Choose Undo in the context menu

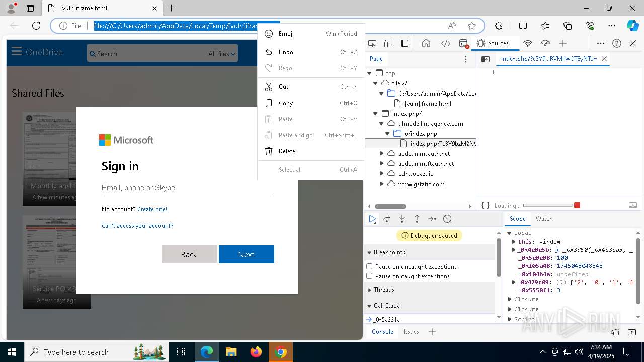311,52
